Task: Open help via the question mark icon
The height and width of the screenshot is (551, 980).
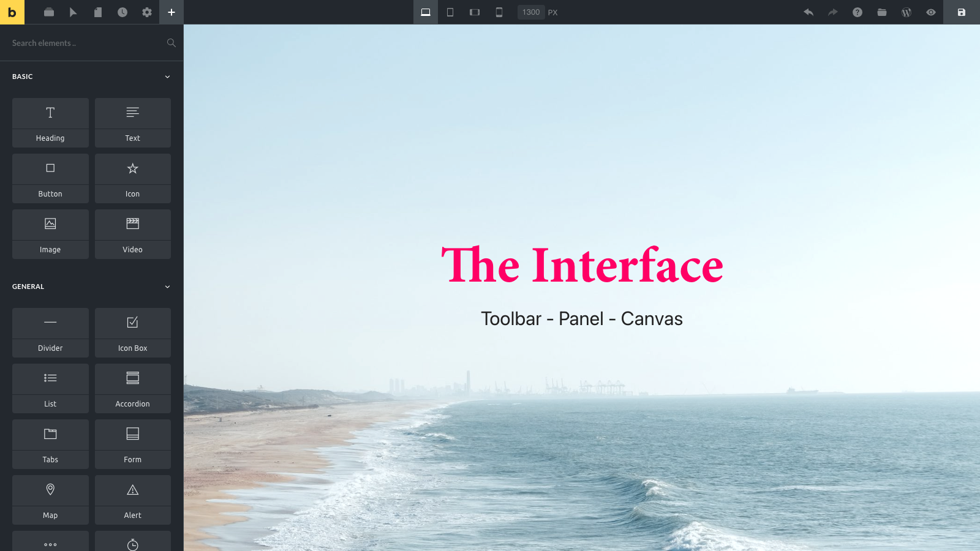Action: click(857, 12)
